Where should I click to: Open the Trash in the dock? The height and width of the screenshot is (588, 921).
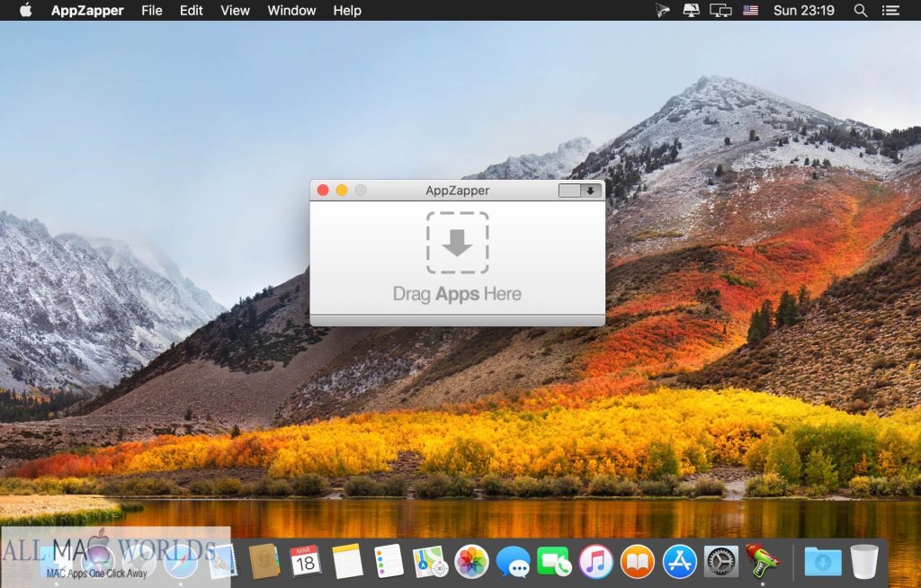tap(864, 562)
